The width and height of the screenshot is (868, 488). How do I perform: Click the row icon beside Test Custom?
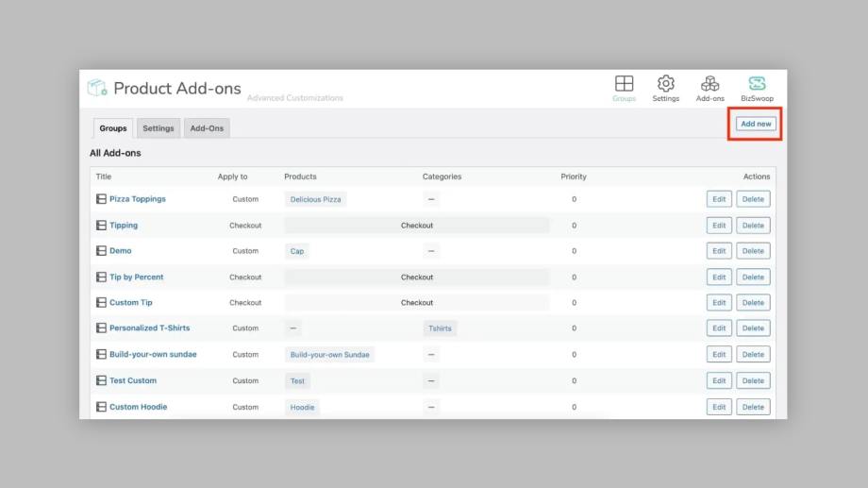pos(101,380)
